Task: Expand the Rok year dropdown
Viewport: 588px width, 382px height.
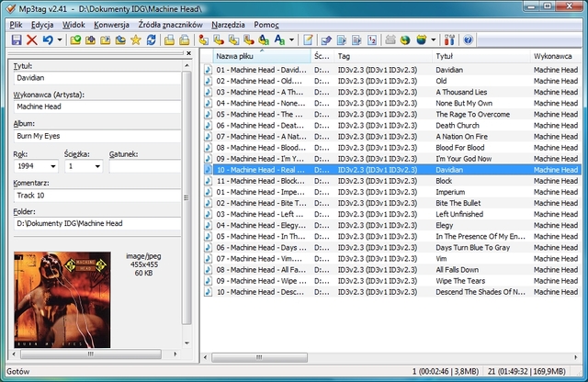Action: click(x=53, y=166)
